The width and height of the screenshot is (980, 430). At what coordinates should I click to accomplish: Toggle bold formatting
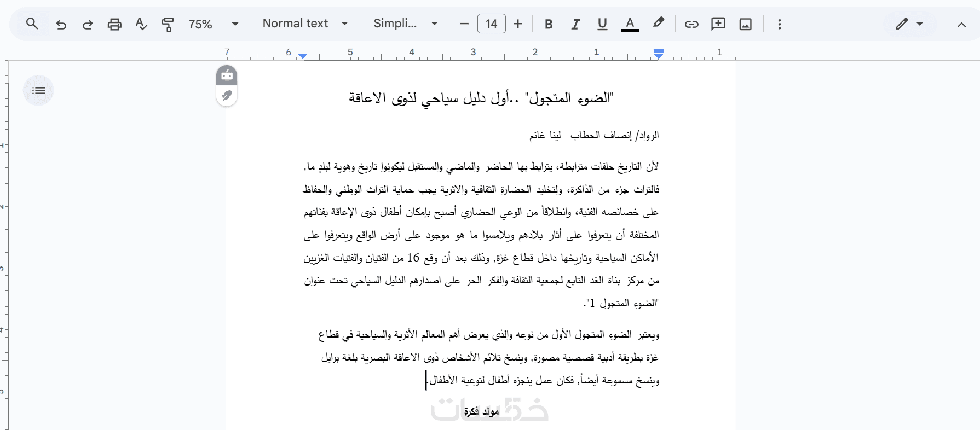549,24
